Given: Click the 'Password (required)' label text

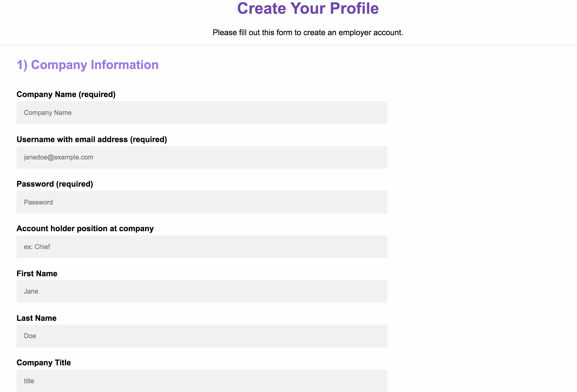Looking at the screenshot, I should (55, 184).
